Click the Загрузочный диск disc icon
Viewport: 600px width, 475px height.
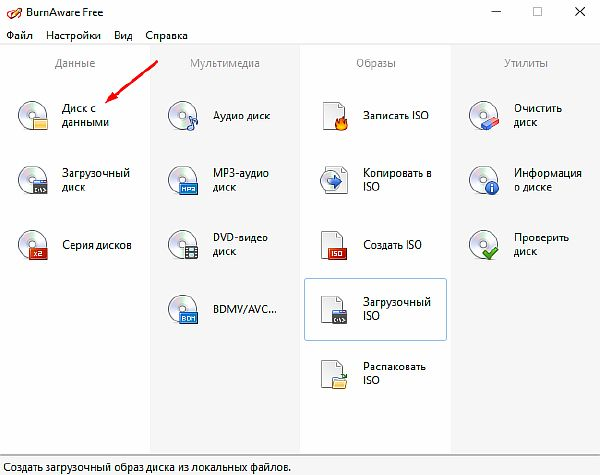coord(33,180)
